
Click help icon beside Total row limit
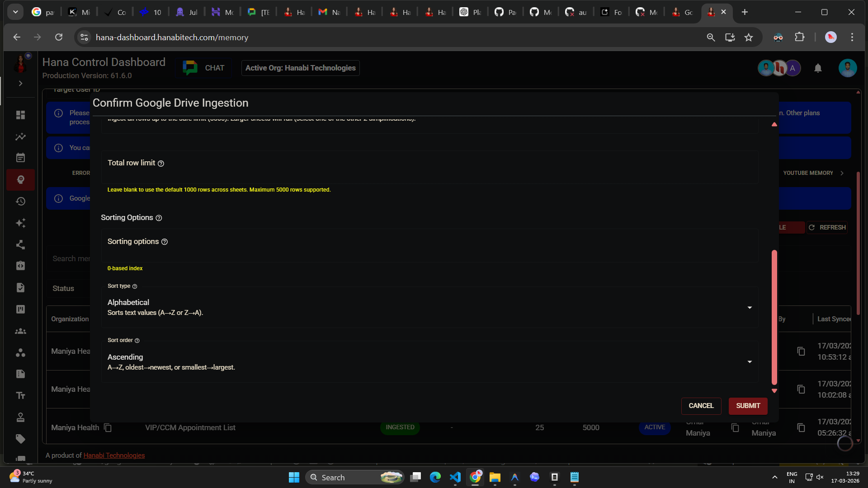(x=161, y=164)
